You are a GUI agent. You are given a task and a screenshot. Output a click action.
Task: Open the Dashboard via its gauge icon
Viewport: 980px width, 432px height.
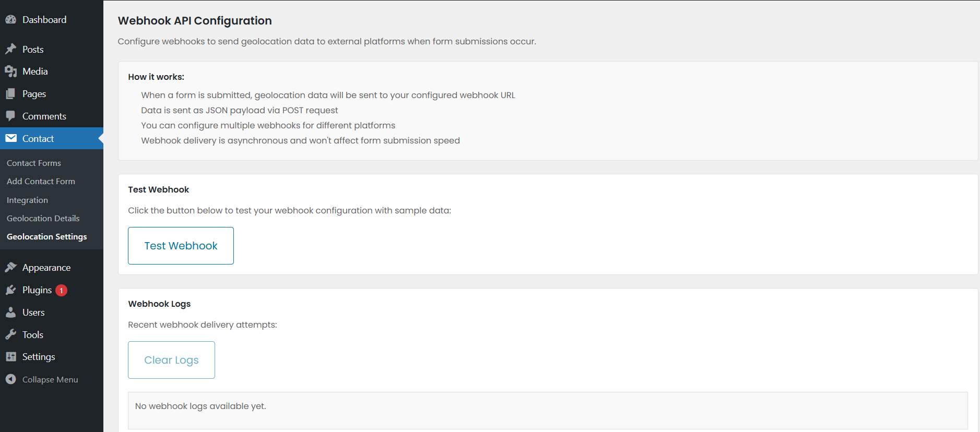click(10, 19)
